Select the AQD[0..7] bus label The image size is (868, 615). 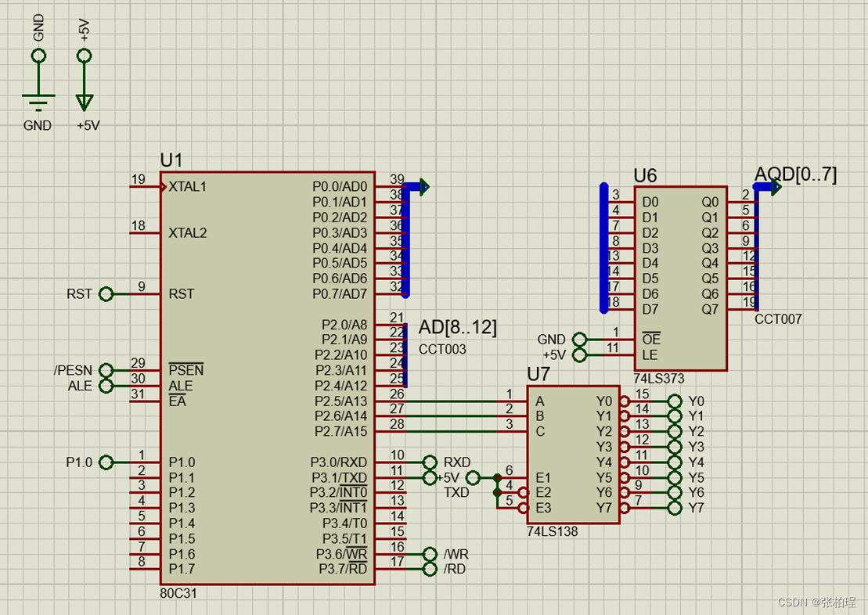pyautogui.click(x=795, y=174)
